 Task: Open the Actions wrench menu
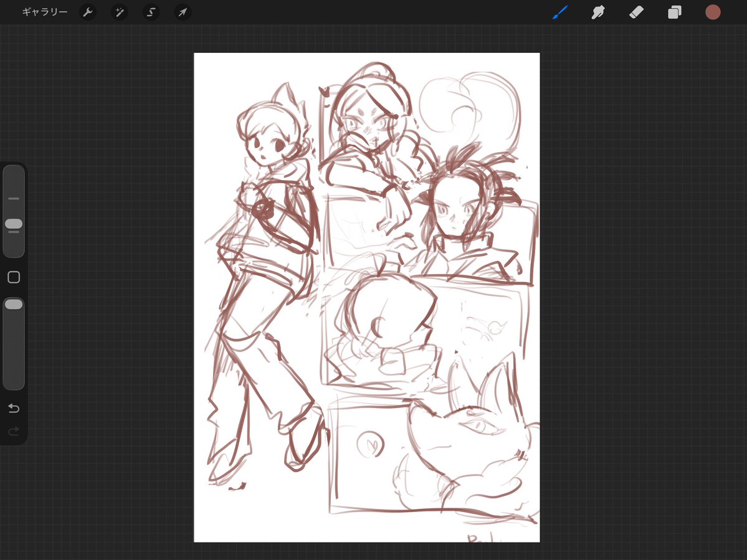88,12
